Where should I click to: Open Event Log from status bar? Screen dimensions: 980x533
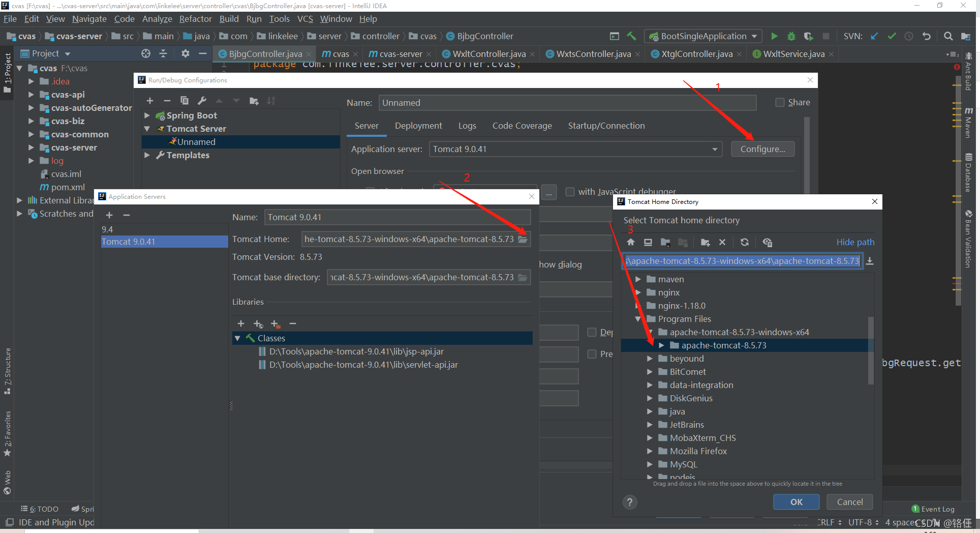click(933, 509)
